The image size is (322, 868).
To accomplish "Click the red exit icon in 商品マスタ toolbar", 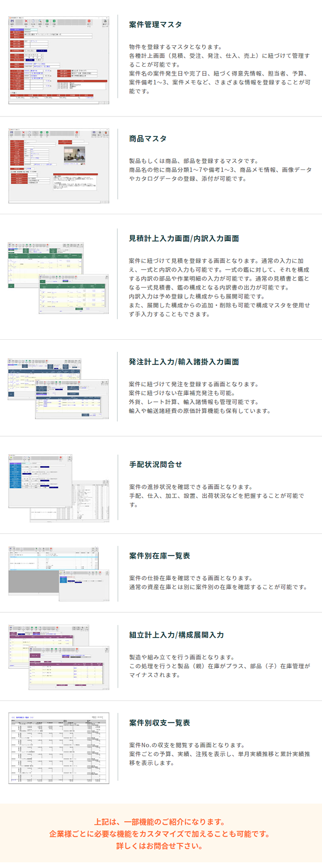I will click(76, 133).
